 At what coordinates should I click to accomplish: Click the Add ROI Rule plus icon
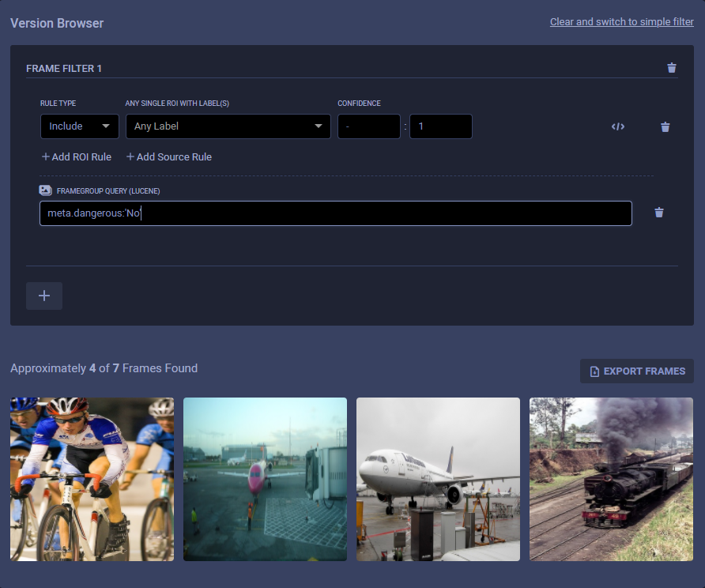tap(44, 156)
